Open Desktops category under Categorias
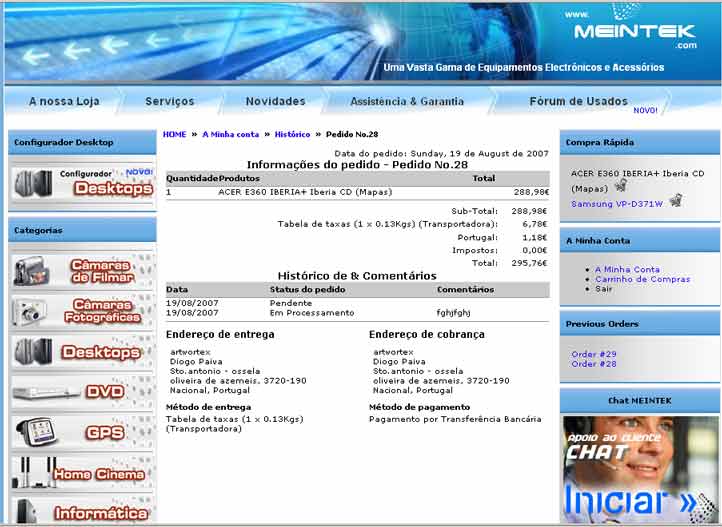Image resolution: width=722 pixels, height=527 pixels. pos(82,352)
